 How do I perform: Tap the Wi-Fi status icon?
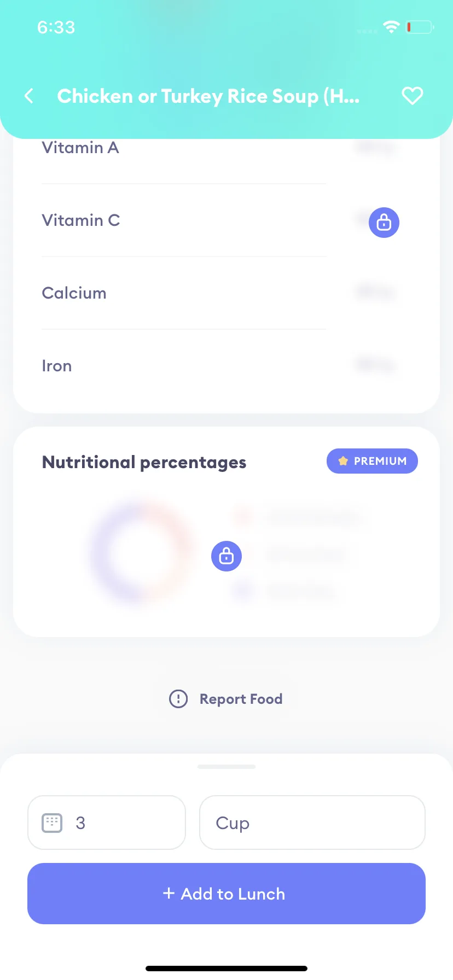coord(391,27)
